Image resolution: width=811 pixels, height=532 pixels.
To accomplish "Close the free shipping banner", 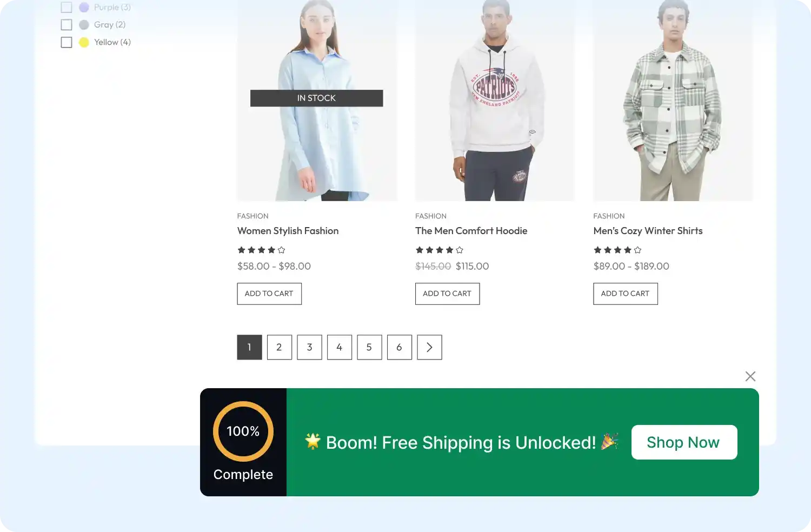I will coord(750,376).
